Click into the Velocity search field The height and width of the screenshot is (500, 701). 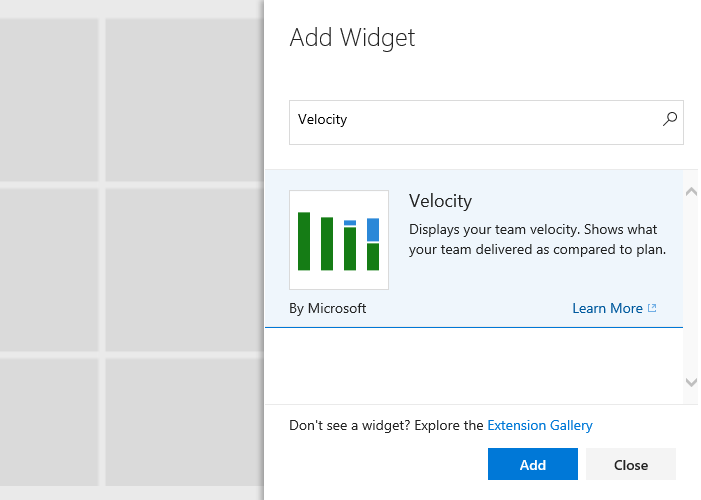470,119
